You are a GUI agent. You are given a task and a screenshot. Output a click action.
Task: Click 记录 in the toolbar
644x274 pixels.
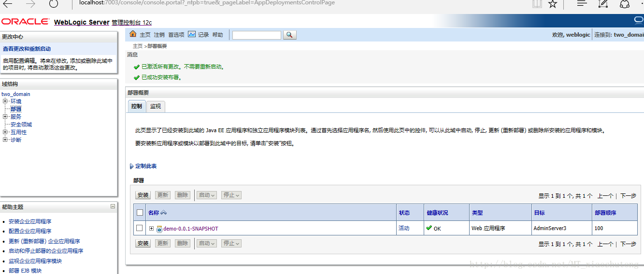click(x=203, y=35)
